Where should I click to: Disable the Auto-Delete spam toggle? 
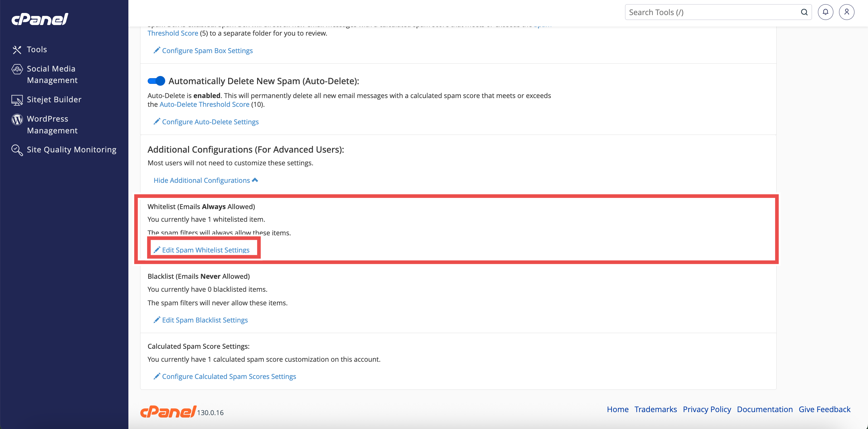pyautogui.click(x=156, y=81)
